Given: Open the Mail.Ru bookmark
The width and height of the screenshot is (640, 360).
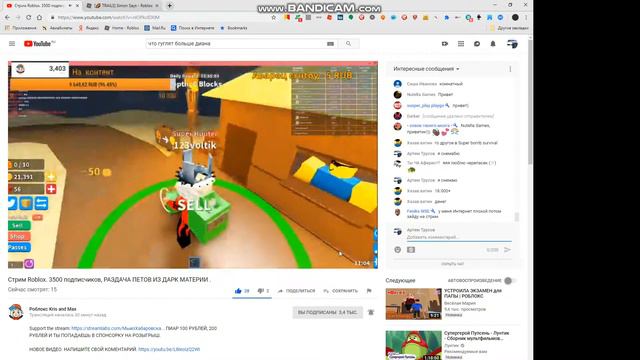Looking at the screenshot, I should coord(155,28).
